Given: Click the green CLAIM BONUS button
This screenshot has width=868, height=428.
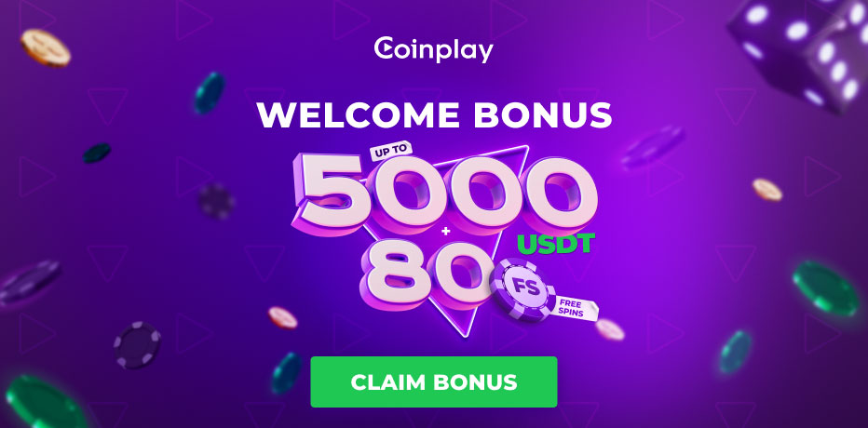Looking at the screenshot, I should click(x=433, y=382).
